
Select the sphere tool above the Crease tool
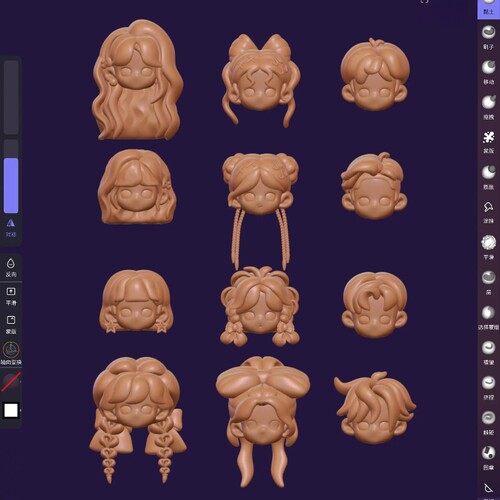click(488, 387)
